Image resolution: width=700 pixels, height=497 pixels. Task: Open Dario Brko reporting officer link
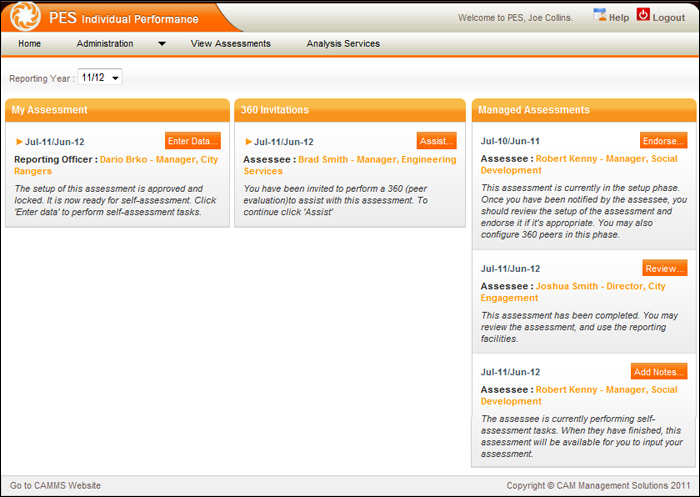pos(158,159)
